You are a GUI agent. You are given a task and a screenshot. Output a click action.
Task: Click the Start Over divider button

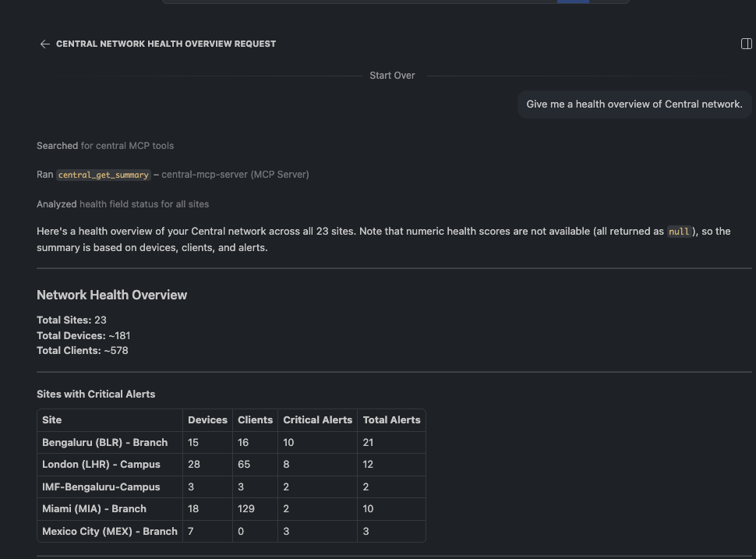(392, 75)
